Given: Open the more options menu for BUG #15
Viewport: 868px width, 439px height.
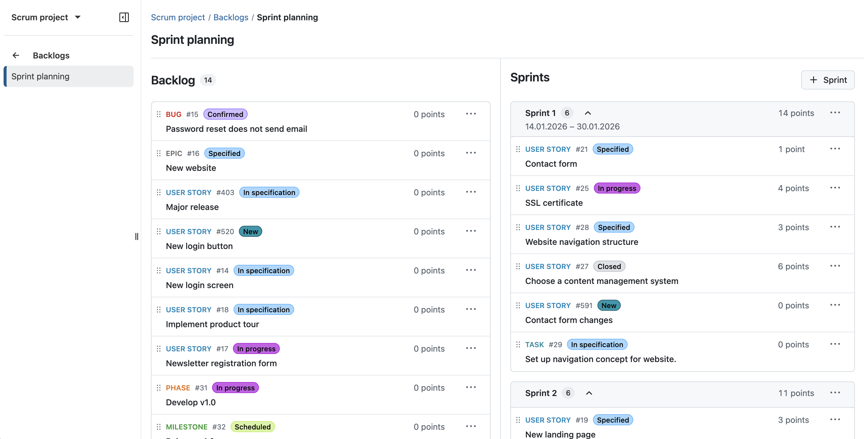Looking at the screenshot, I should click(471, 114).
